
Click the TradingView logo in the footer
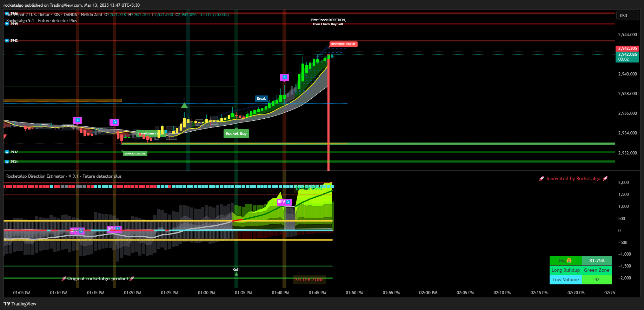(x=20, y=304)
